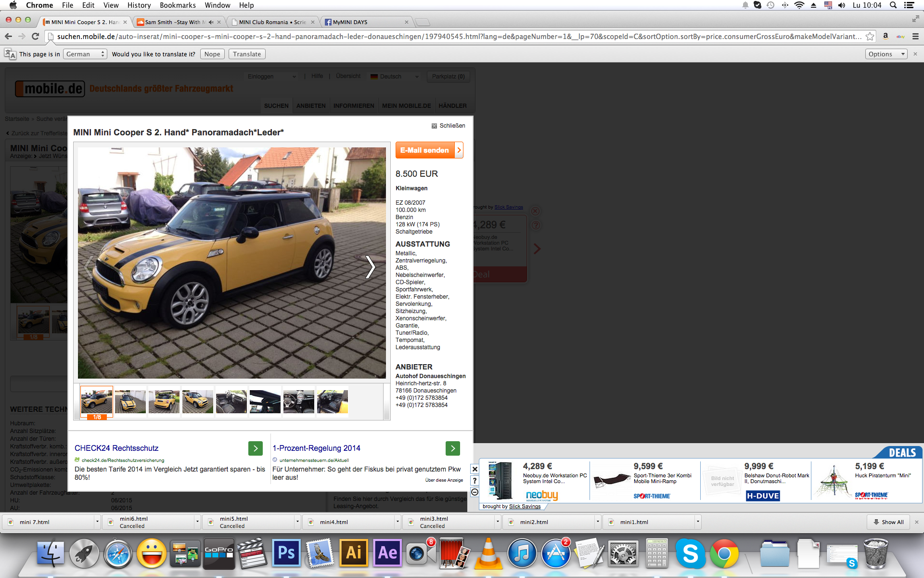Viewport: 924px width, 578px height.
Task: Show the next photo with the right arrow
Action: [370, 267]
